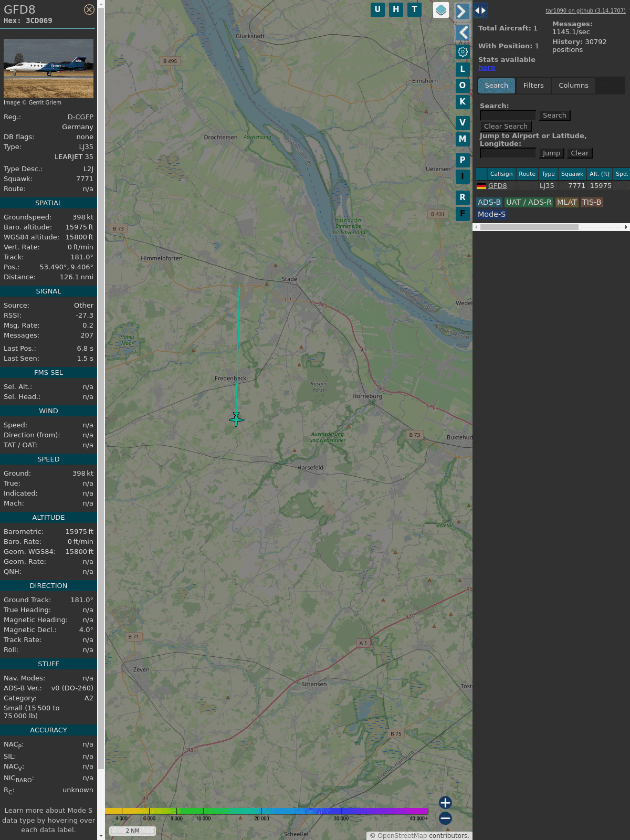Sort table by Spd. column

pos(622,174)
